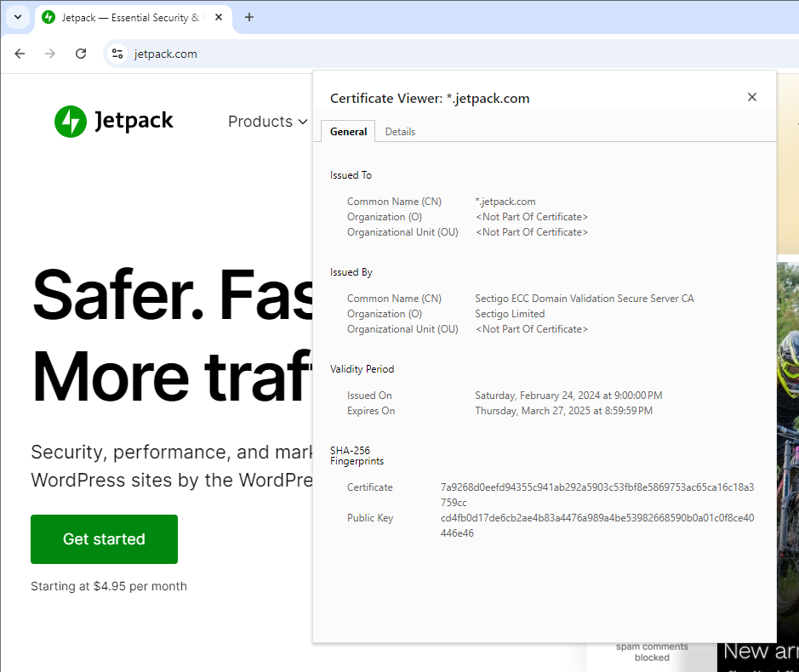This screenshot has width=799, height=672.
Task: Click the spam comments blocked text
Action: click(652, 652)
